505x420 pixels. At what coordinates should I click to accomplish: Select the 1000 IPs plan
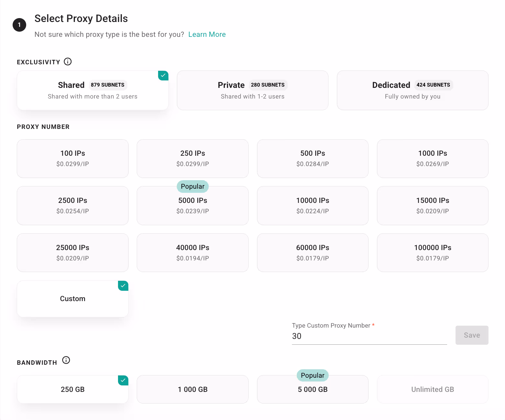(433, 159)
